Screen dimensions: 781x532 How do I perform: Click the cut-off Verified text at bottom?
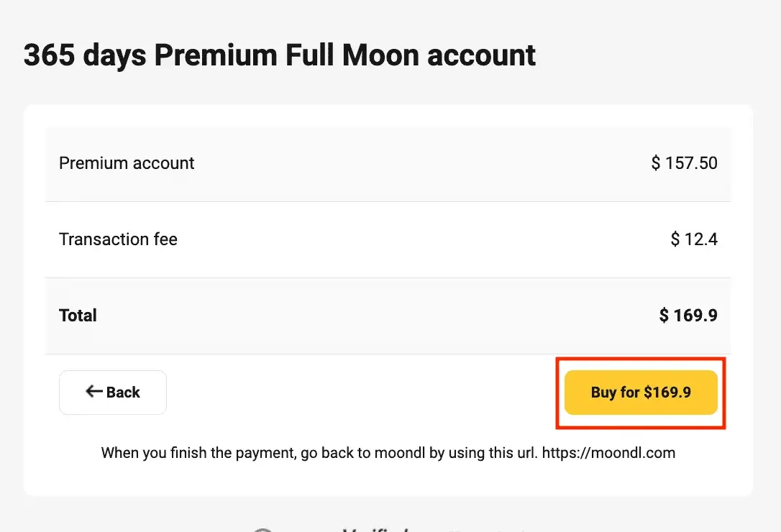pos(375,530)
